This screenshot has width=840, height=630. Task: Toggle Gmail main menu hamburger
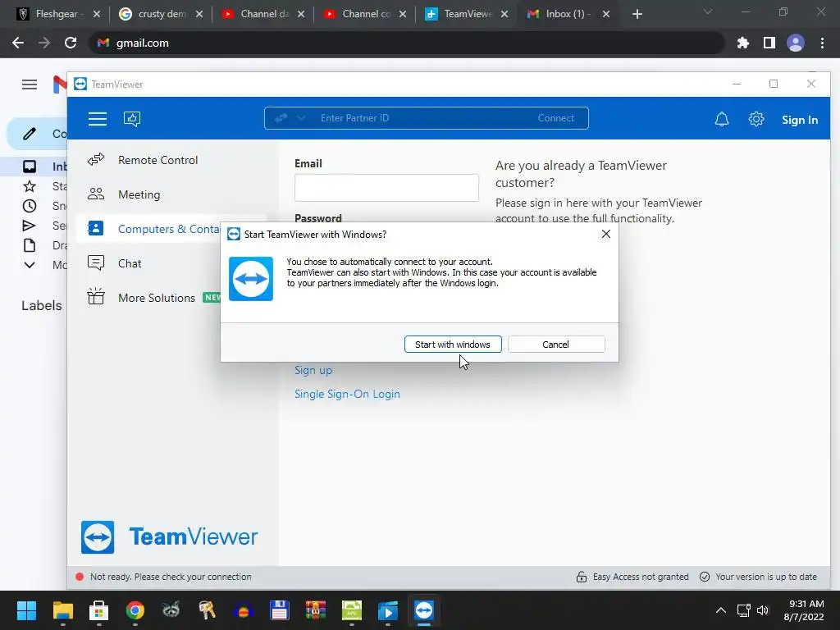pos(30,84)
